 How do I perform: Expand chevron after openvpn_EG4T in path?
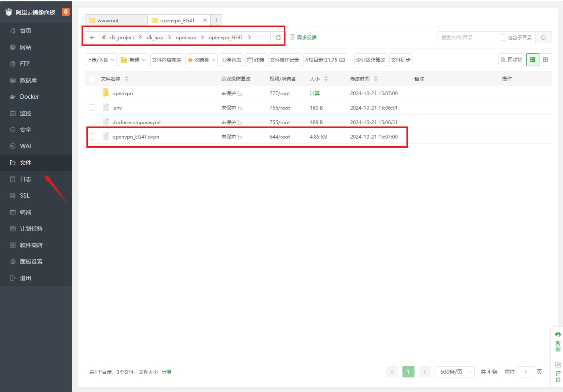point(249,37)
